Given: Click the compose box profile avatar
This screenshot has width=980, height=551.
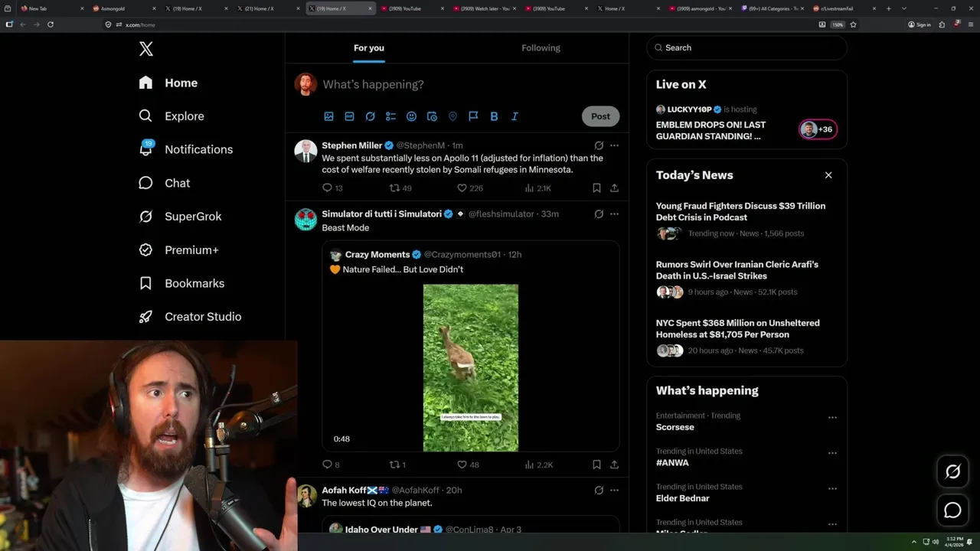Looking at the screenshot, I should click(305, 84).
